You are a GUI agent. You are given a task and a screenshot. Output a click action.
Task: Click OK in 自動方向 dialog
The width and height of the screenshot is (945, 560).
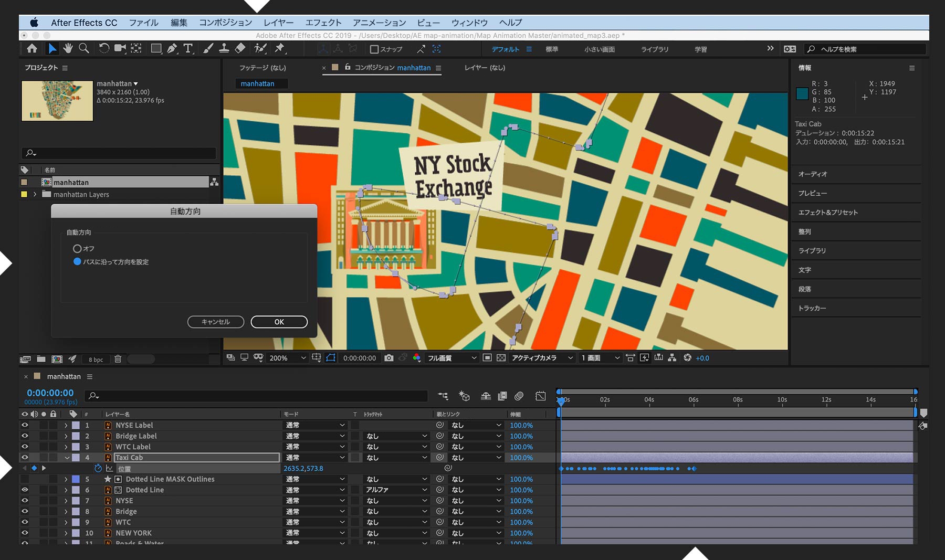click(279, 322)
